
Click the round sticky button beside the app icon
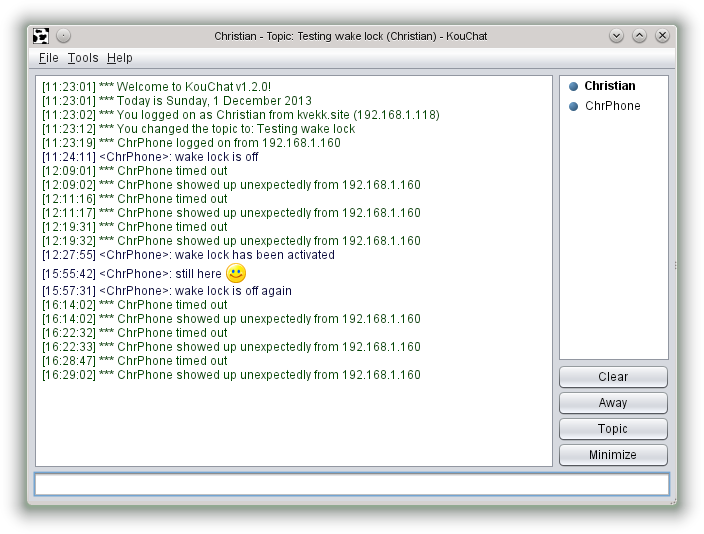click(x=63, y=36)
